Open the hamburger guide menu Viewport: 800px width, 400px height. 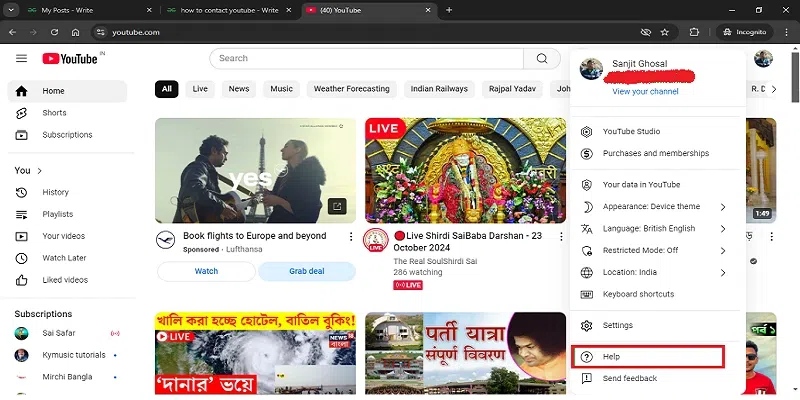point(21,58)
